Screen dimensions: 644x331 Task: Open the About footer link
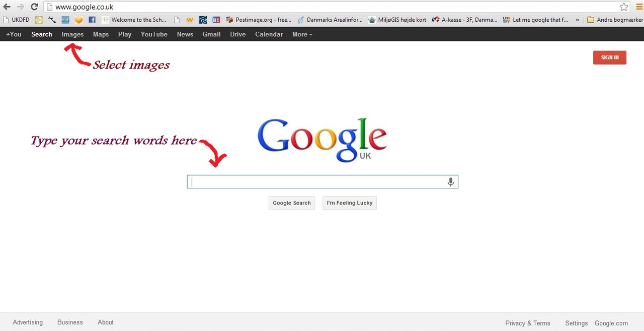click(x=106, y=322)
